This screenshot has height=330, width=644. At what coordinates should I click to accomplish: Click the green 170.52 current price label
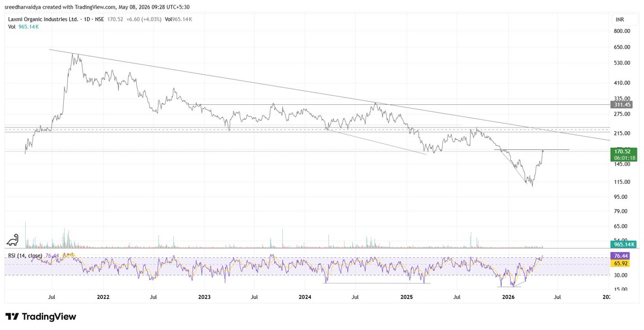click(624, 152)
